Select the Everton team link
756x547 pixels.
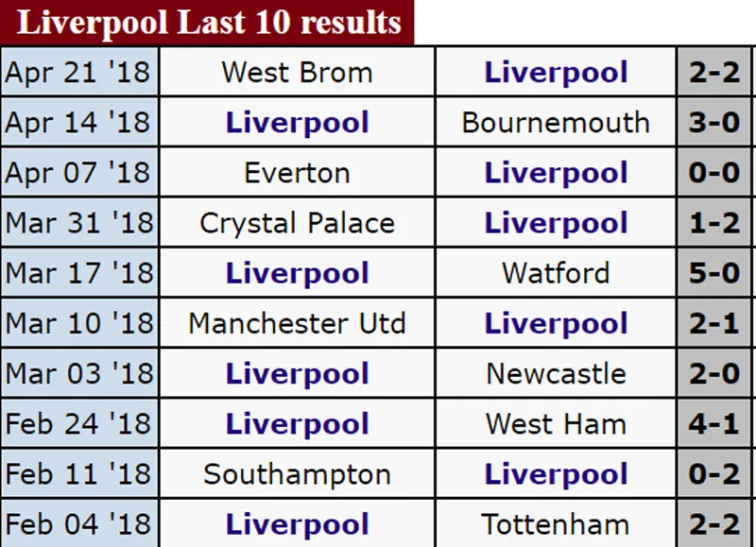[x=297, y=173]
